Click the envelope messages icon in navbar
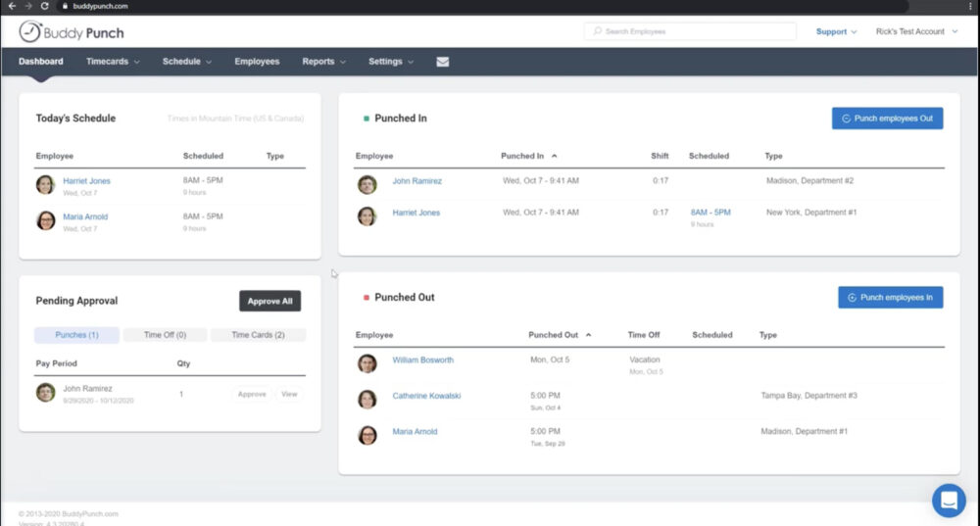The width and height of the screenshot is (980, 526). point(443,62)
